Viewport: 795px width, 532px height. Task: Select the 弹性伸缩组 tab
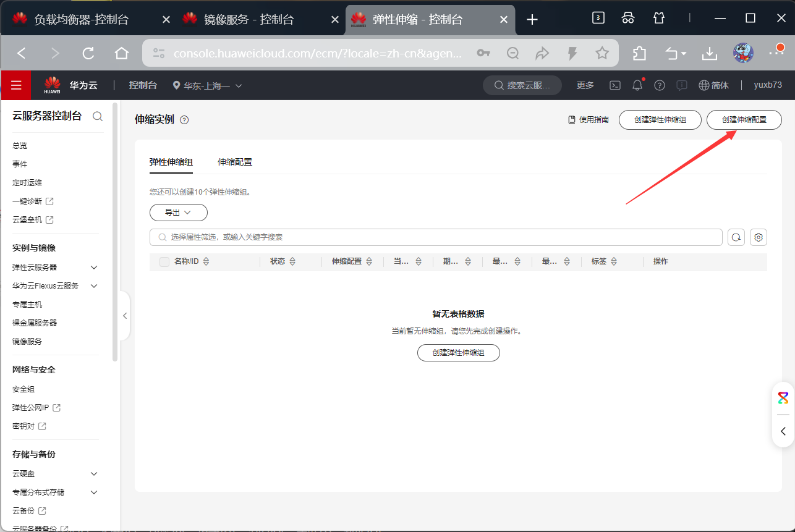171,162
